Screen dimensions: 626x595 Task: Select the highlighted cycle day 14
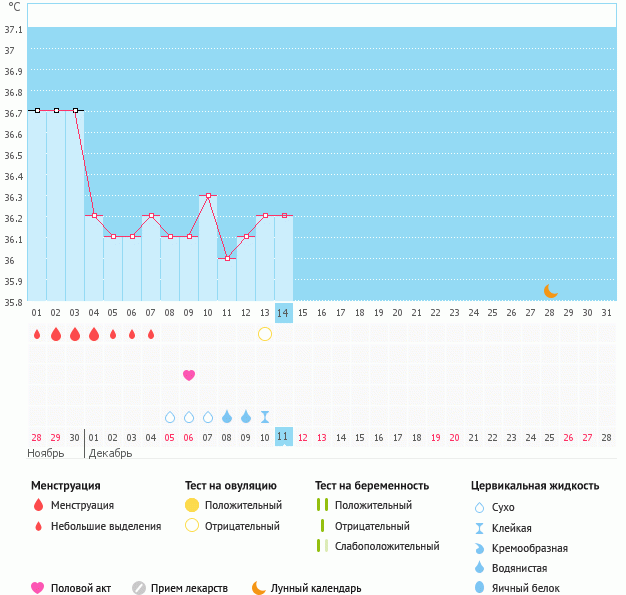284,312
